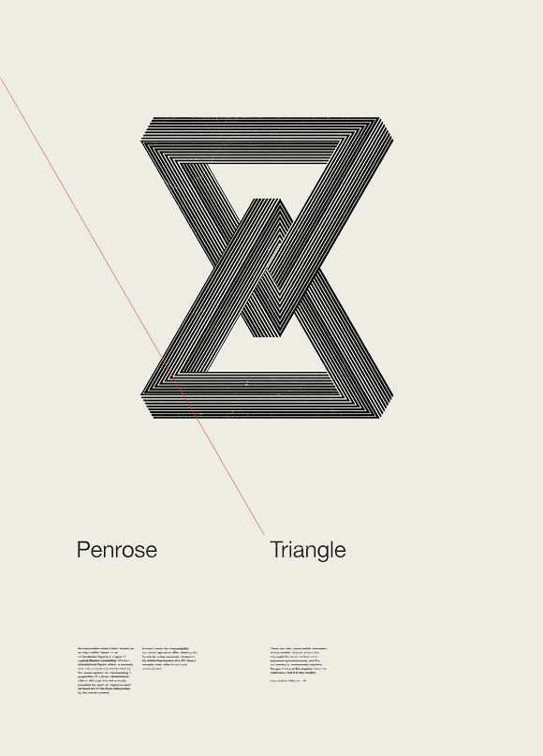Click the word Penrose
Screen dimensions: 543x756
click(117, 550)
